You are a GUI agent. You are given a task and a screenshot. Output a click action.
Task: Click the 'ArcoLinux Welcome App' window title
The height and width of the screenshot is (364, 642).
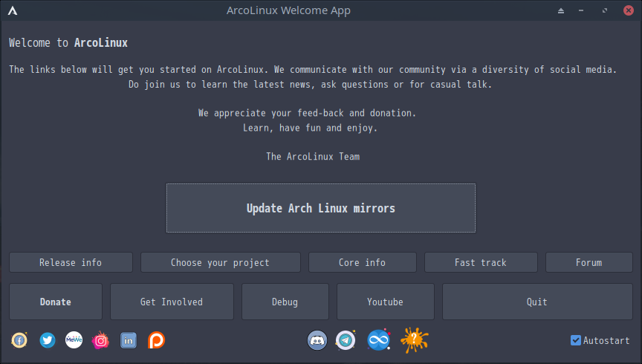pyautogui.click(x=288, y=10)
